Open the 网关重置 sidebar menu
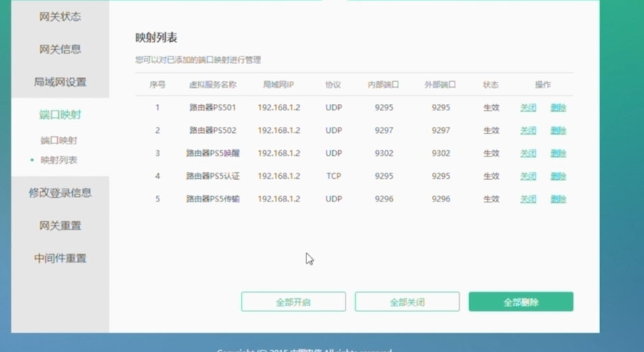Image resolution: width=644 pixels, height=352 pixels. tap(60, 226)
